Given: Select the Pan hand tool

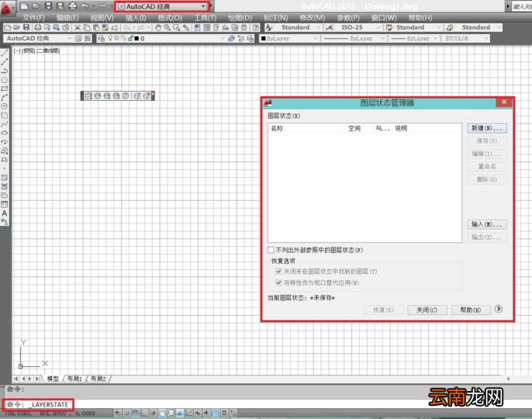Looking at the screenshot, I should click(x=157, y=27).
